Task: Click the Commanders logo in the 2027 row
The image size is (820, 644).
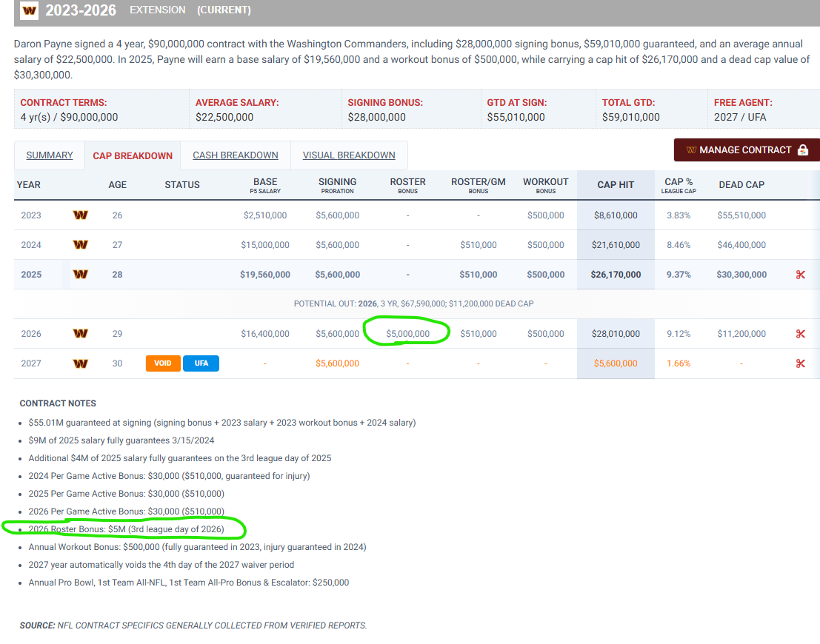Action: coord(80,363)
